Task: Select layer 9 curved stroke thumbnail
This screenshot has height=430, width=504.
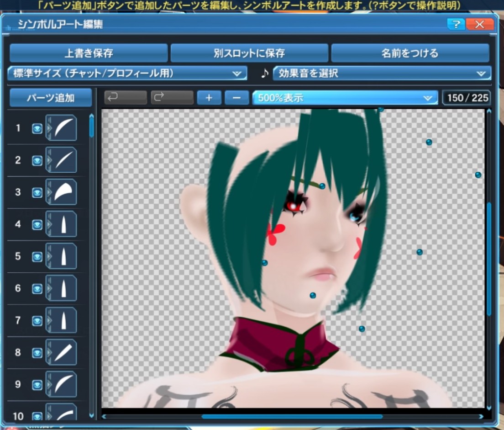Action: [61, 384]
